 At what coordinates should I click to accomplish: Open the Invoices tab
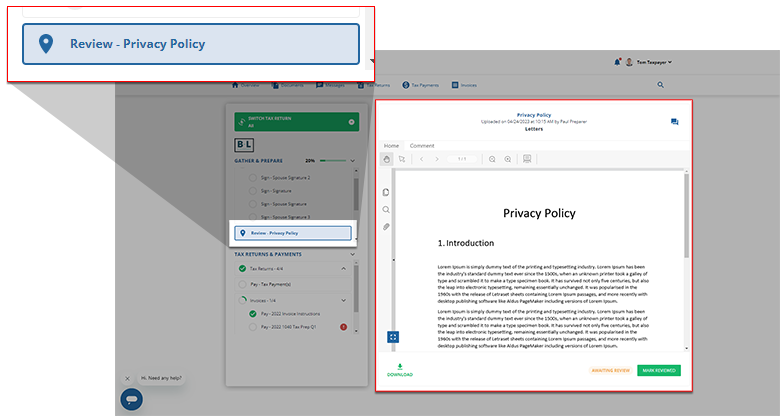(464, 85)
